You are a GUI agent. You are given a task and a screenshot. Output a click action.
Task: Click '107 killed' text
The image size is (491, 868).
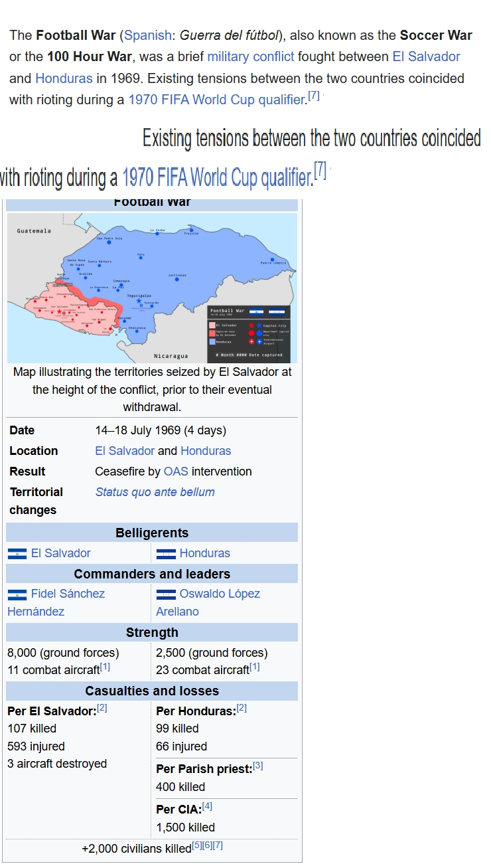pos(32,729)
